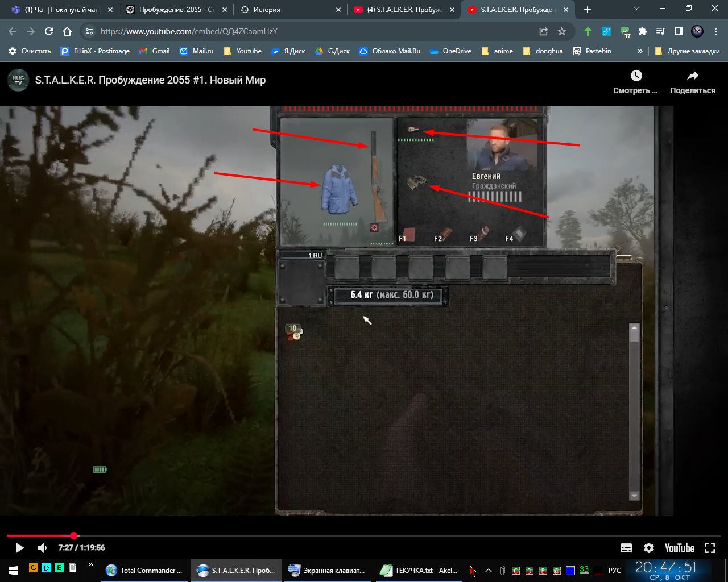
Task: Go to the browser home page
Action: [x=67, y=31]
